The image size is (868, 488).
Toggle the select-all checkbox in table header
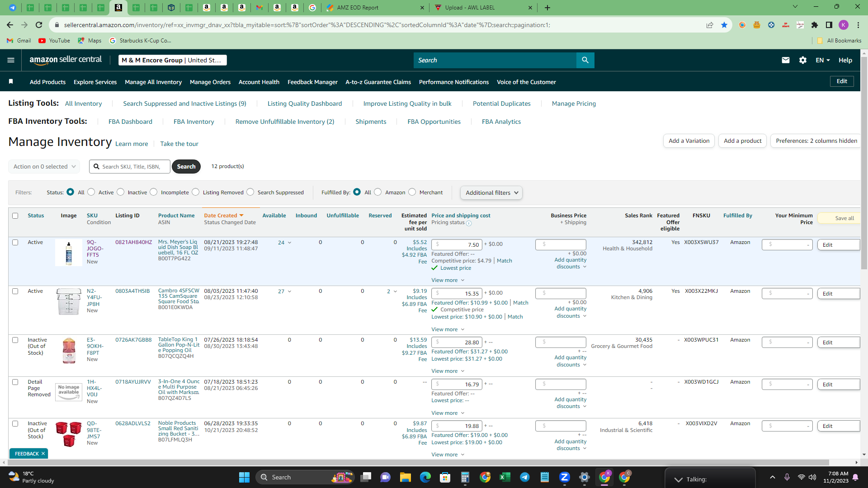[x=15, y=216]
